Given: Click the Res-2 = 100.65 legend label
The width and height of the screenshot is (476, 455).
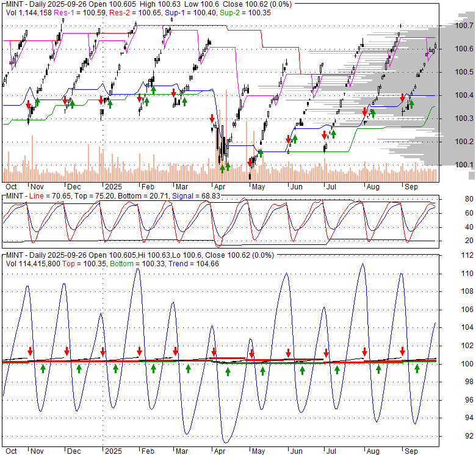Looking at the screenshot, I should point(135,13).
